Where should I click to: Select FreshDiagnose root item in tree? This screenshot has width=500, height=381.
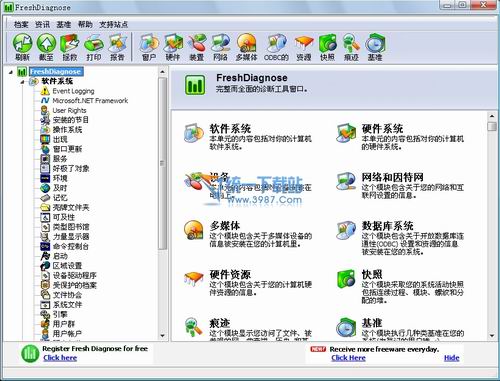click(56, 72)
